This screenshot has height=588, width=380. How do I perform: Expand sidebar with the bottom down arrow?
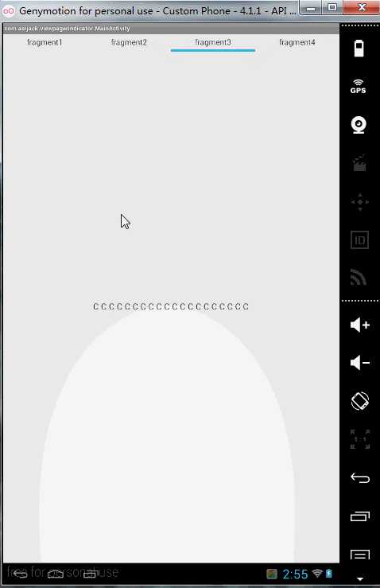click(360, 578)
